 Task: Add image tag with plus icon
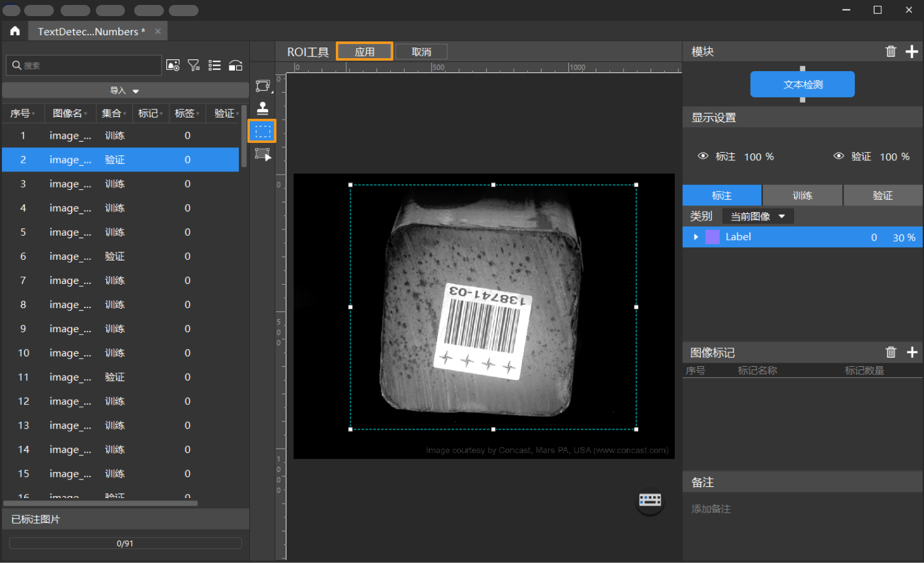[x=912, y=352]
